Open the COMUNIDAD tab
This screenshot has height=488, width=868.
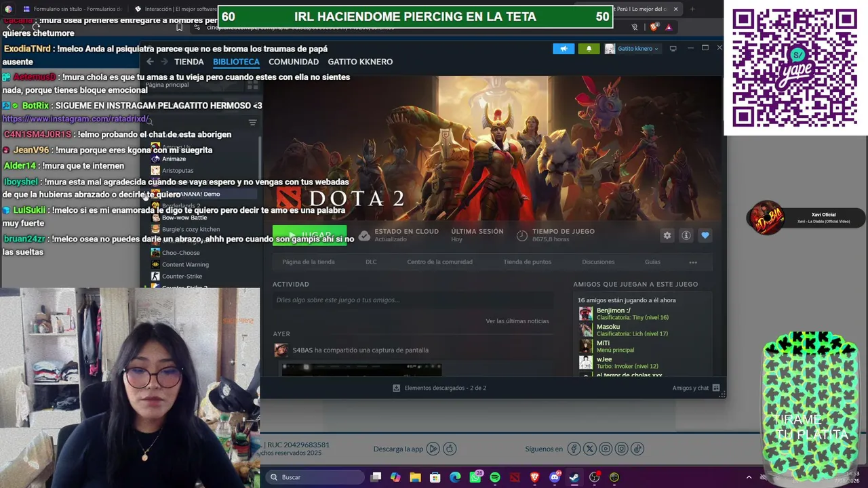294,62
